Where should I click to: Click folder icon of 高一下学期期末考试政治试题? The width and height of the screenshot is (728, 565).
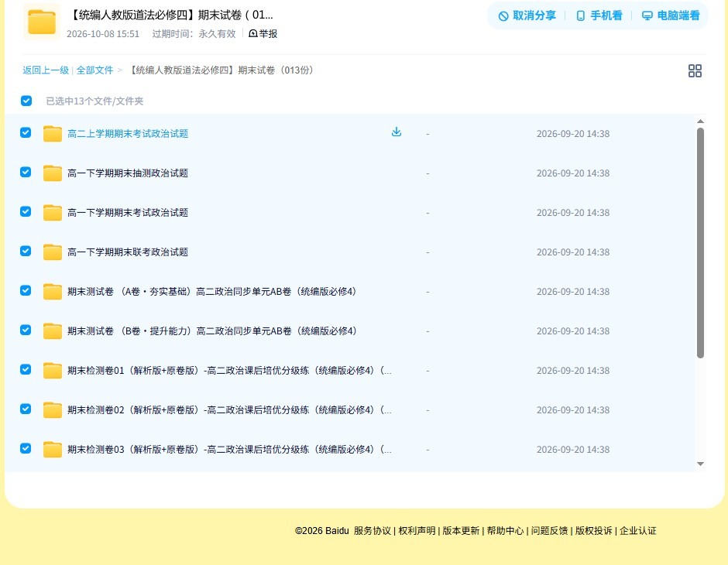[53, 212]
